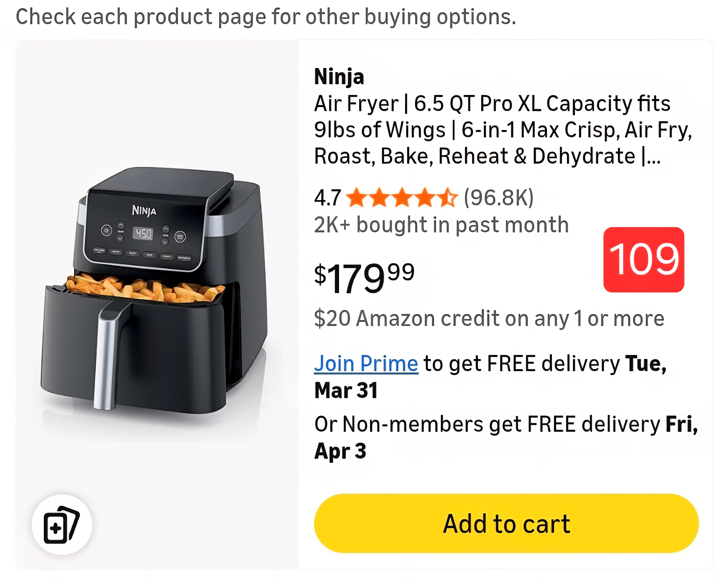
Task: Click the Ninja logo on the air fryer
Action: point(144,211)
